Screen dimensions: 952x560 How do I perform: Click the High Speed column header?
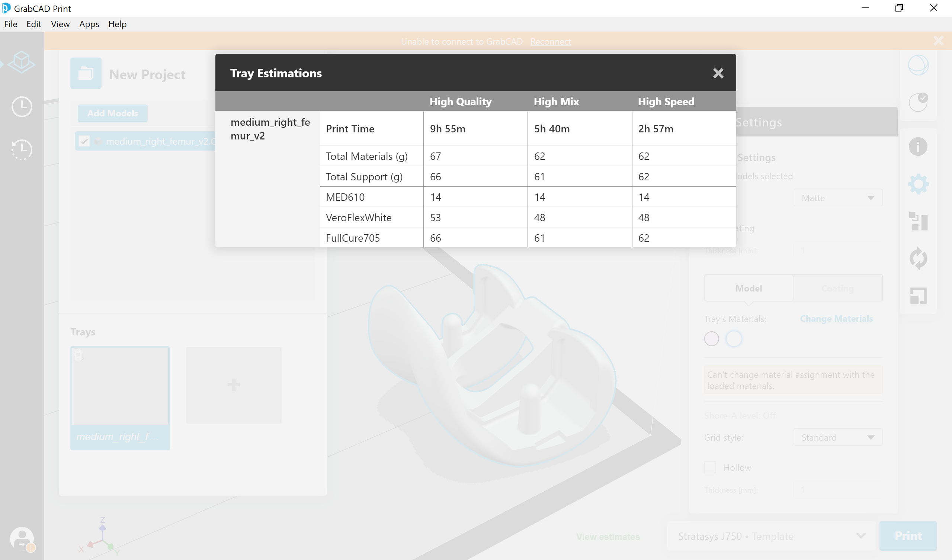click(x=666, y=102)
